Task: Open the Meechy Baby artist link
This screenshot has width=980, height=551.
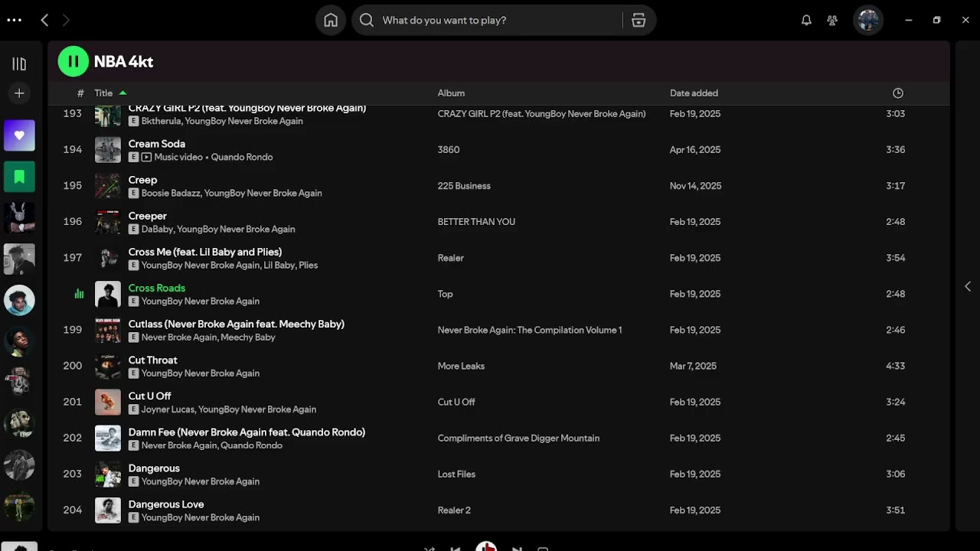Action: (249, 337)
